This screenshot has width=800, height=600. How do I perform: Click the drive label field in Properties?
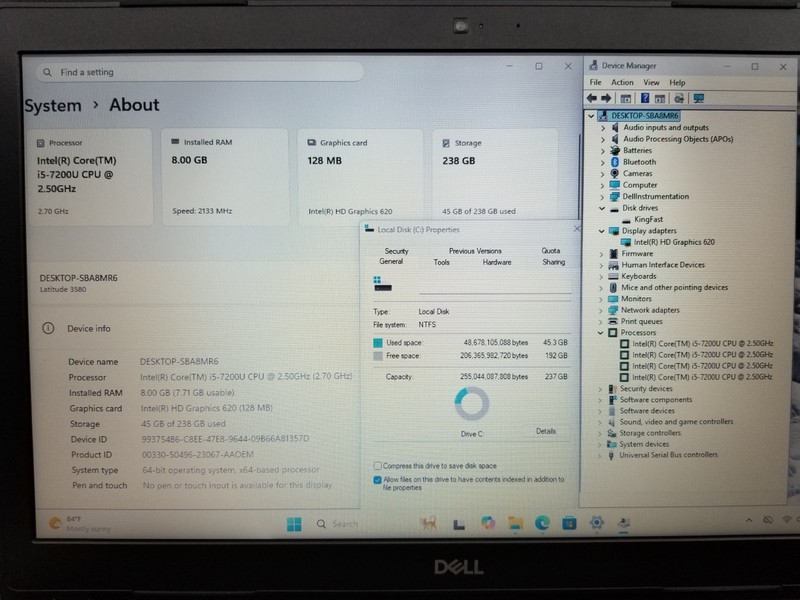[x=494, y=287]
